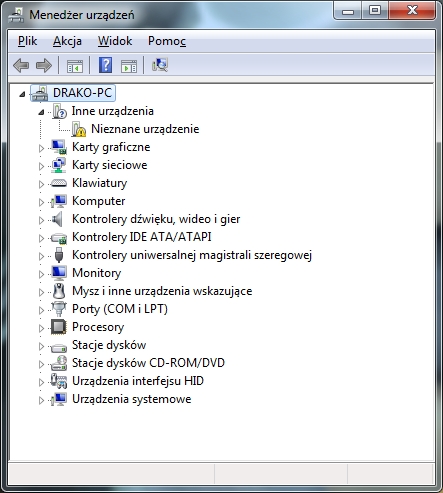Open the Akcja menu
The height and width of the screenshot is (493, 443).
[67, 41]
